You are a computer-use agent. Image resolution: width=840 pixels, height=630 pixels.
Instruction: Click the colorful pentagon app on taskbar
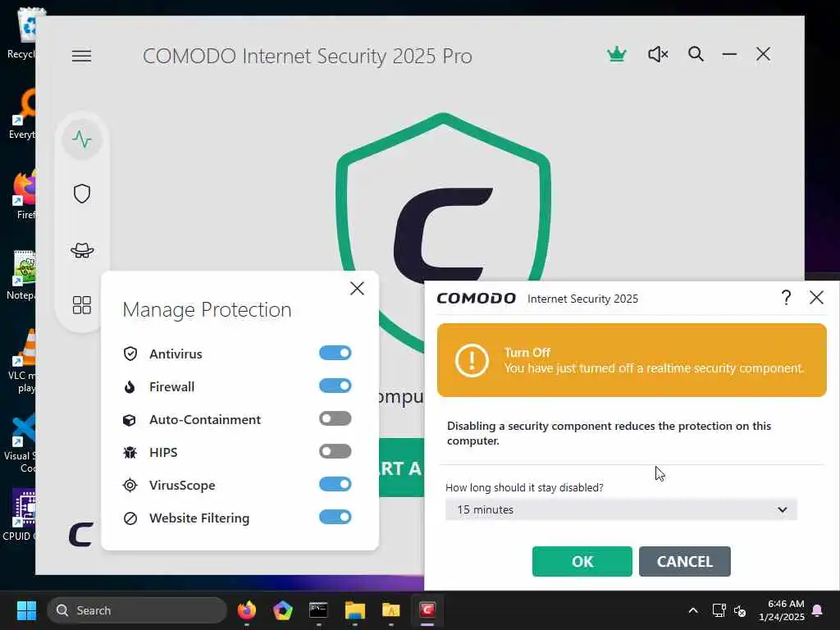pyautogui.click(x=282, y=610)
